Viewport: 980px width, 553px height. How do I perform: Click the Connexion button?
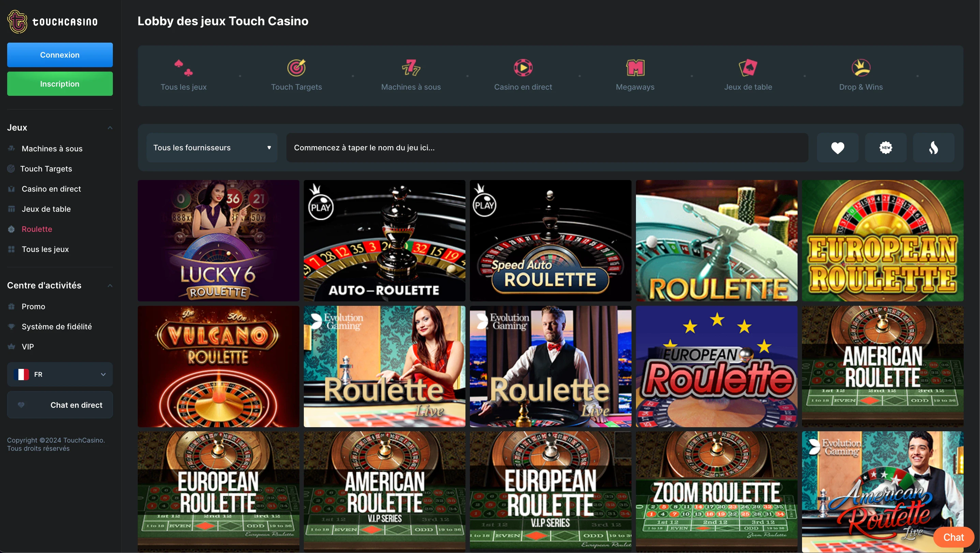pos(60,55)
